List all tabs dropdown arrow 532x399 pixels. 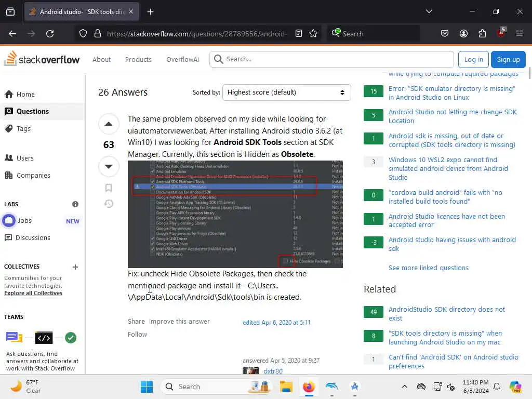coord(429,11)
